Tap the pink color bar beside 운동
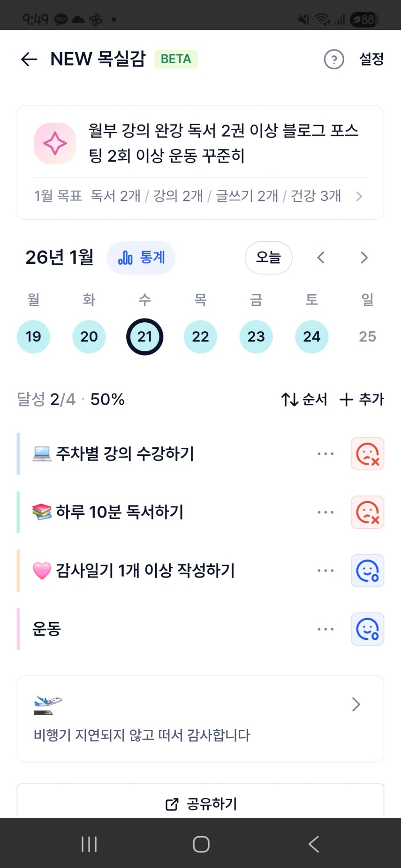The image size is (401, 868). pos(18,629)
